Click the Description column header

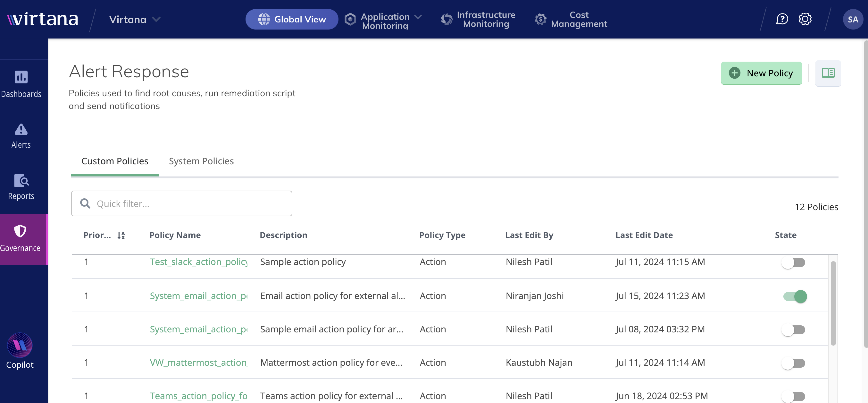pos(283,235)
